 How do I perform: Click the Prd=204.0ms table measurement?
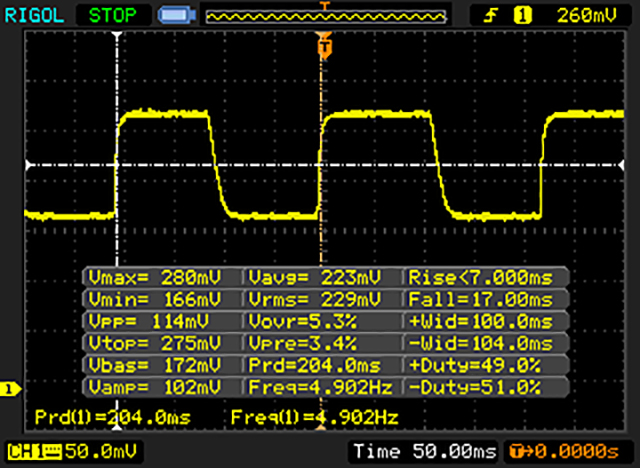point(315,365)
